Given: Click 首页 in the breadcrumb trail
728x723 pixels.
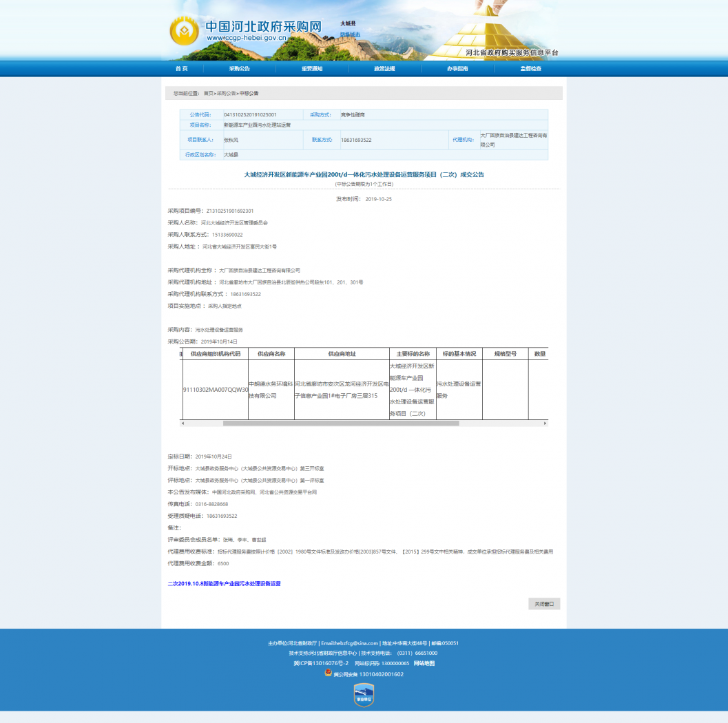Looking at the screenshot, I should pyautogui.click(x=208, y=93).
